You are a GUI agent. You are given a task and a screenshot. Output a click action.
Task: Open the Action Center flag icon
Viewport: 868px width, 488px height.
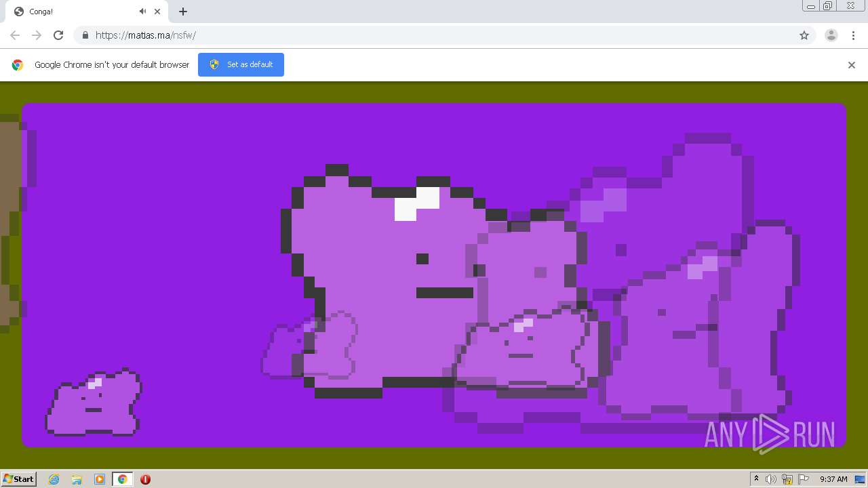804,479
